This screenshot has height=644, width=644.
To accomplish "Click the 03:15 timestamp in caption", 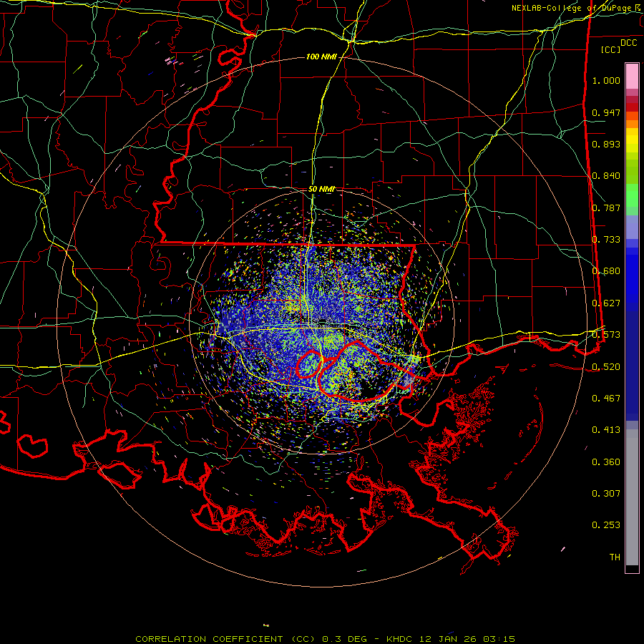I will tap(499, 639).
